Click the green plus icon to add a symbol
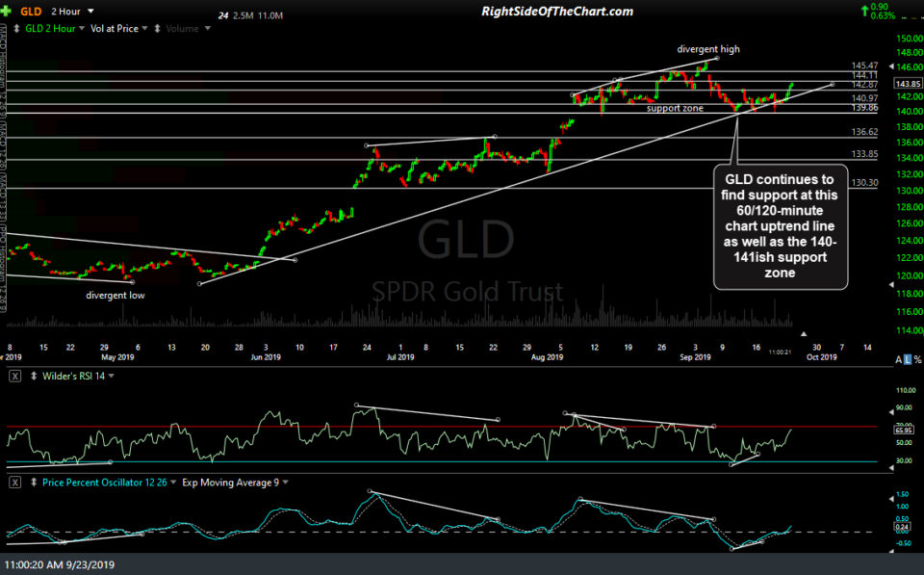The image size is (924, 575). (x=6, y=9)
